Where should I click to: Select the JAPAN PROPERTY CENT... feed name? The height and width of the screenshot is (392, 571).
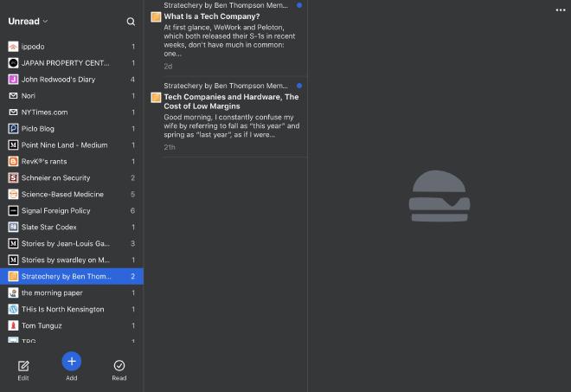click(x=65, y=63)
